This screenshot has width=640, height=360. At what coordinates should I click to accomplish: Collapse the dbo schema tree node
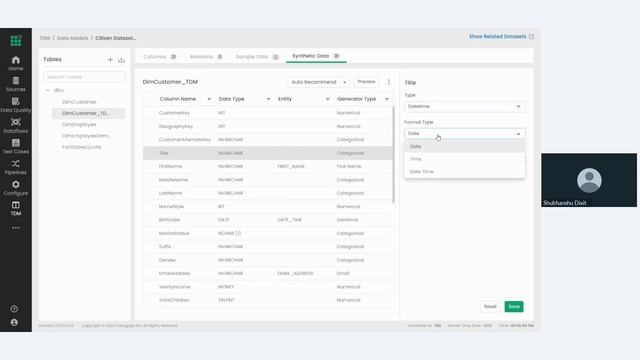[48, 90]
